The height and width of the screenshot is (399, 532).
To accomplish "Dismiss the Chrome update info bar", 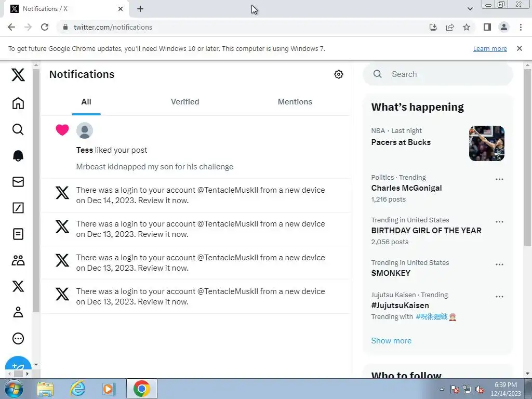I will pyautogui.click(x=520, y=48).
